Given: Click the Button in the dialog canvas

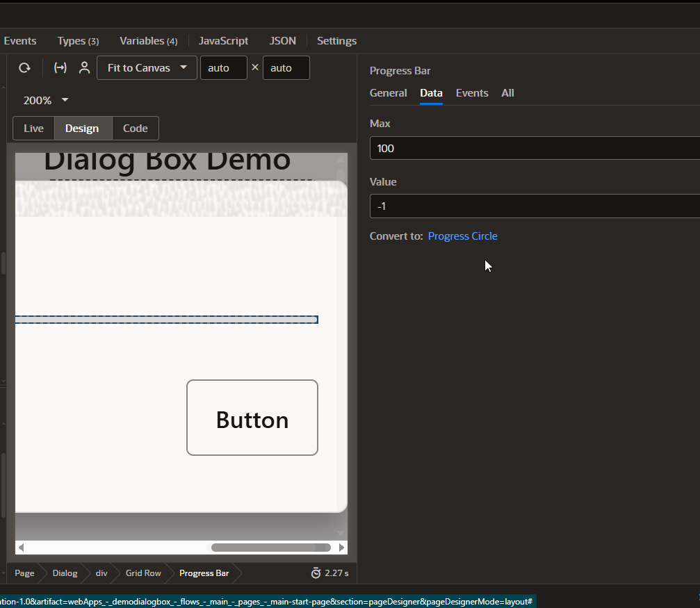Looking at the screenshot, I should 252,418.
